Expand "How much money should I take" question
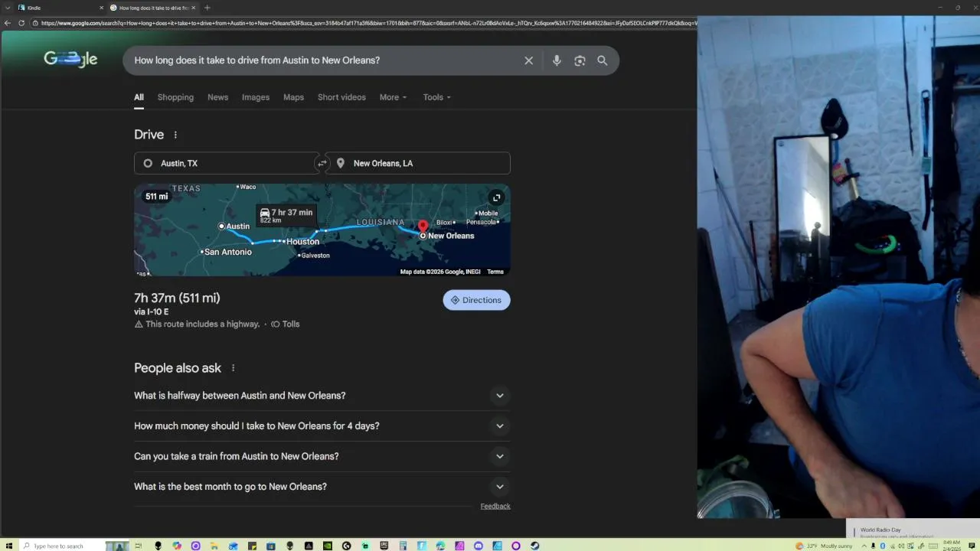Image resolution: width=980 pixels, height=551 pixels. [x=322, y=426]
